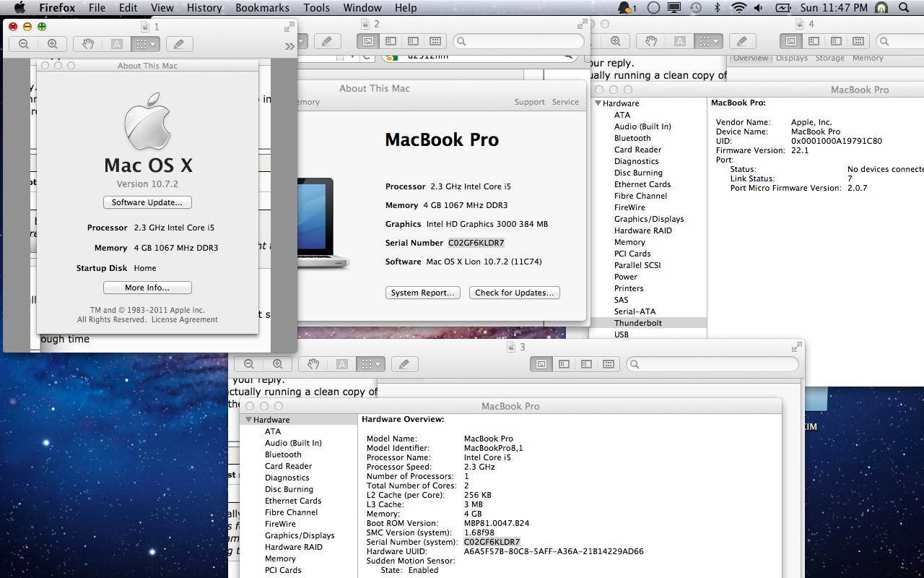
Task: Toggle Contact Sheet view in window 4
Action: tap(858, 41)
